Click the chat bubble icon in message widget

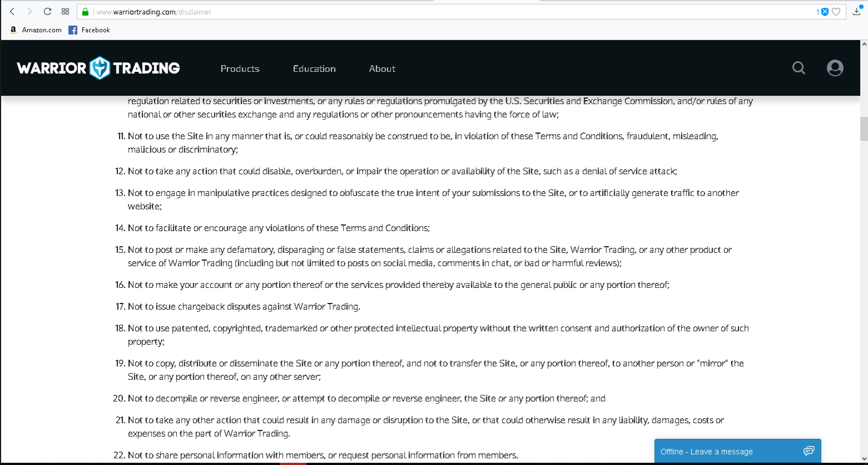click(808, 451)
